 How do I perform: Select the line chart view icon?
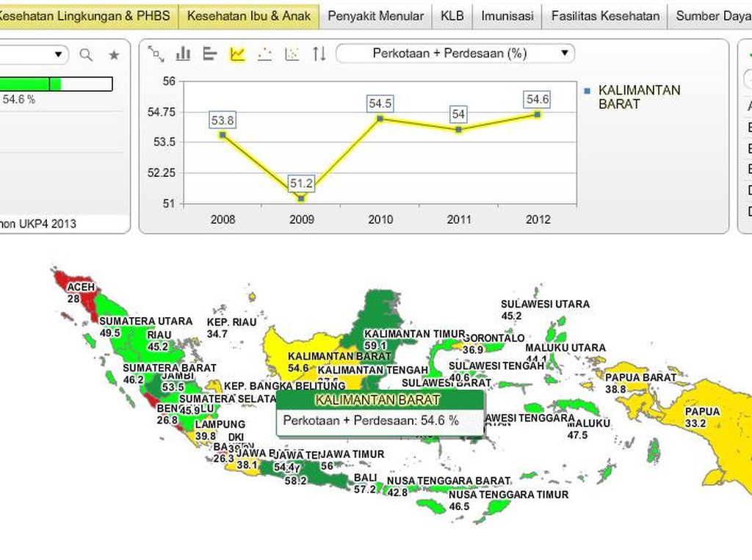click(237, 54)
